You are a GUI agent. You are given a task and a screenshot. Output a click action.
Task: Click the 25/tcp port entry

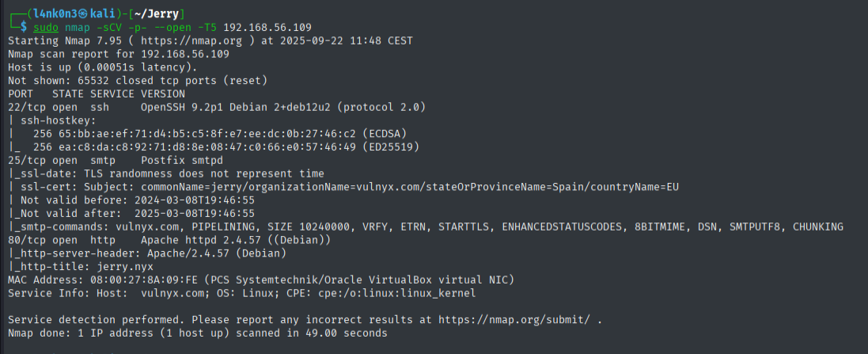pos(27,160)
